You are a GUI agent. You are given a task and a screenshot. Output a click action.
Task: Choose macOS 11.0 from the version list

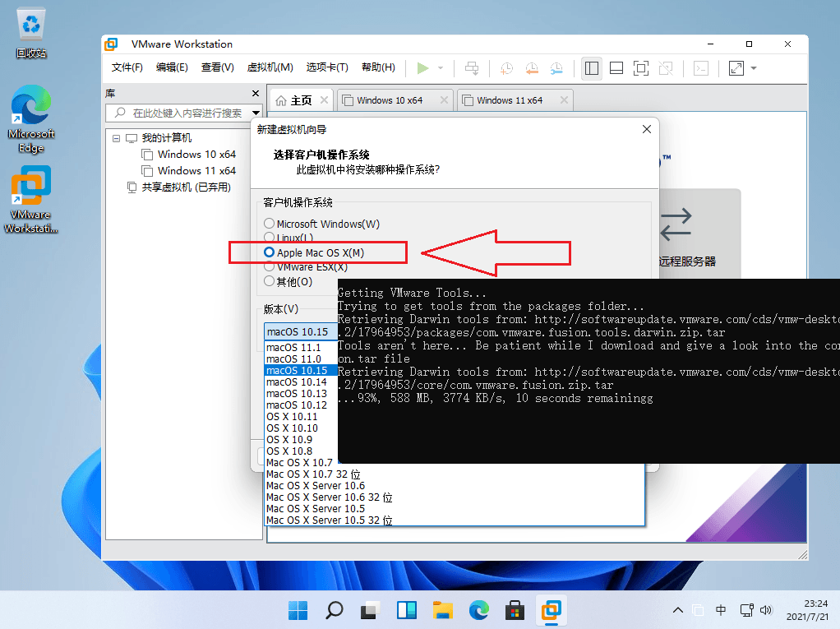point(301,359)
